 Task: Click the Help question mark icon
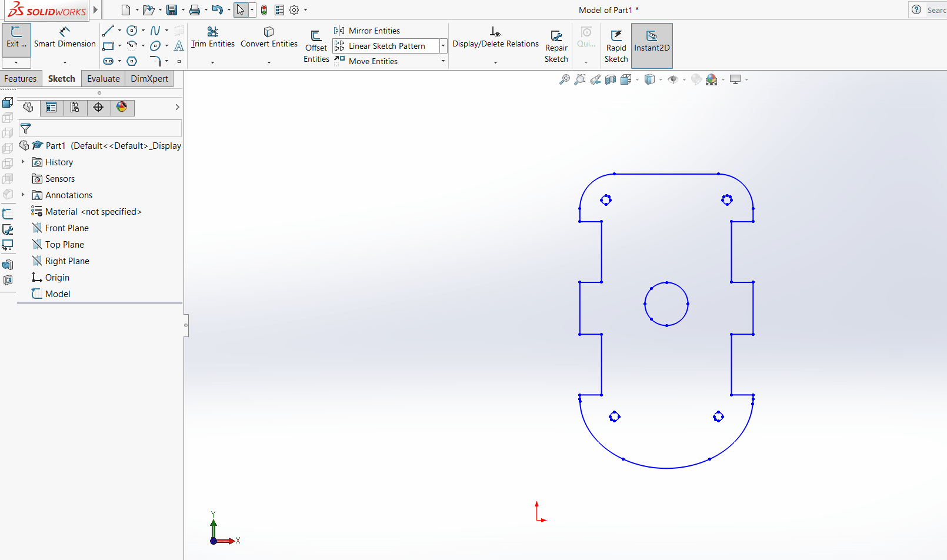(916, 9)
